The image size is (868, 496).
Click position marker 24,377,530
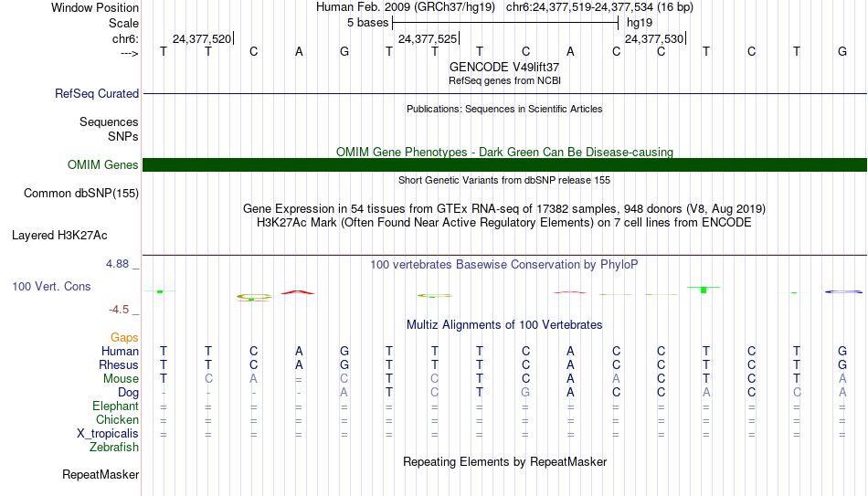pyautogui.click(x=654, y=38)
